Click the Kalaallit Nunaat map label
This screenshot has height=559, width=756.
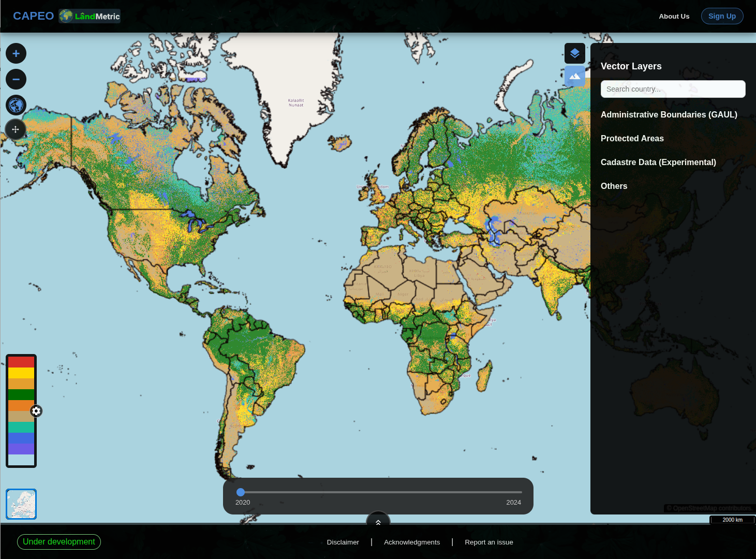pos(296,102)
